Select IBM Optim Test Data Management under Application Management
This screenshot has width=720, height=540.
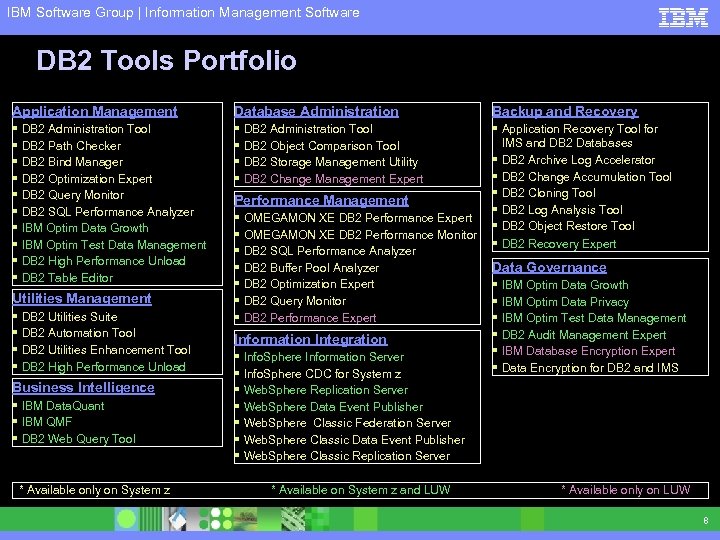pos(114,245)
